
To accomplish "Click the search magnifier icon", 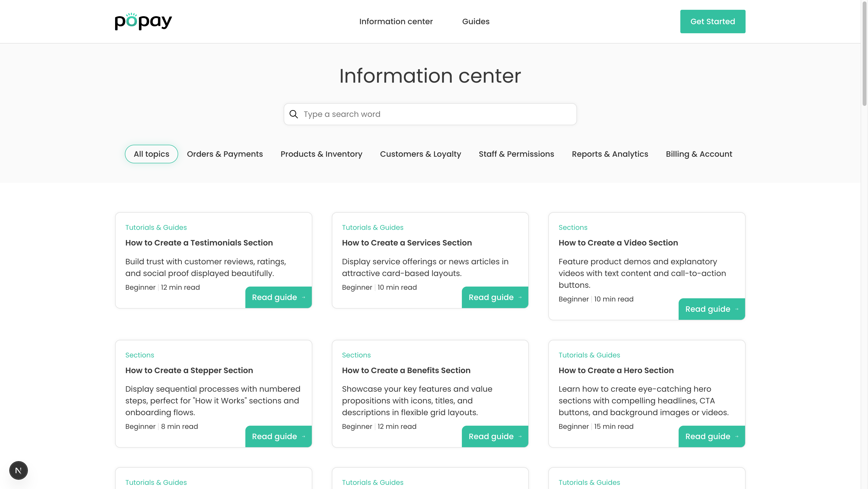I will pos(293,114).
